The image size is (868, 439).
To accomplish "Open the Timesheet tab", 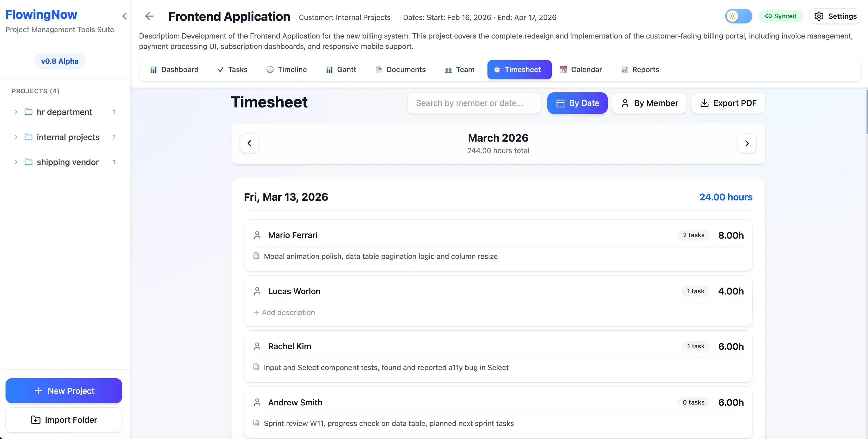I will [x=519, y=69].
